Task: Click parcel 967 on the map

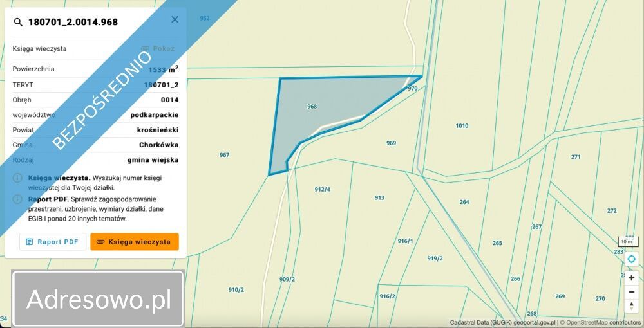Action: coord(224,155)
